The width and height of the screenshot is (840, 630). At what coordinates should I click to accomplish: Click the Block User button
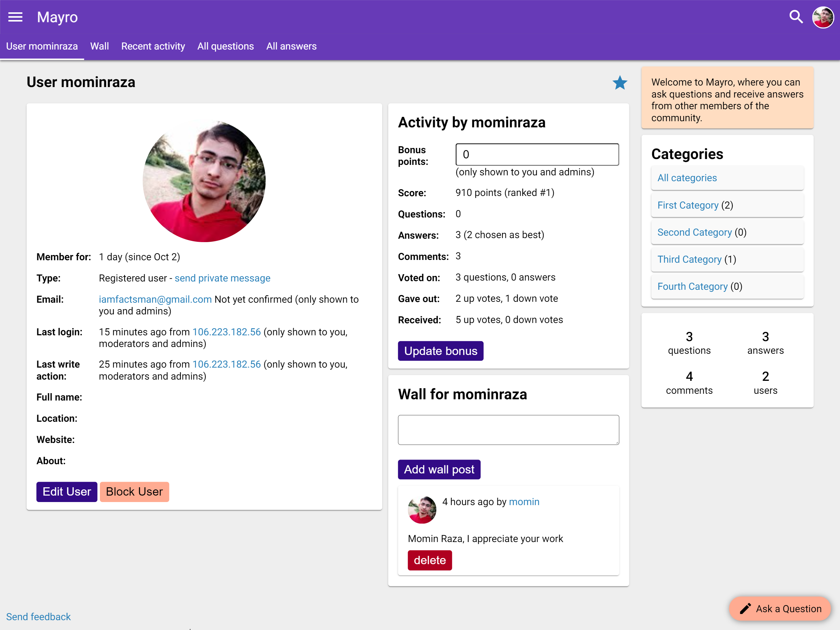[134, 492]
